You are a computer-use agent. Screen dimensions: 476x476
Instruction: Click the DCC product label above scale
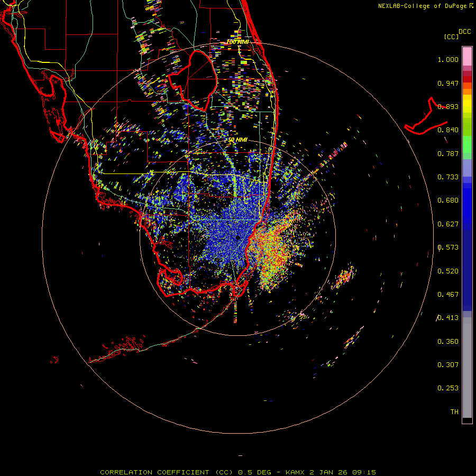tap(464, 32)
